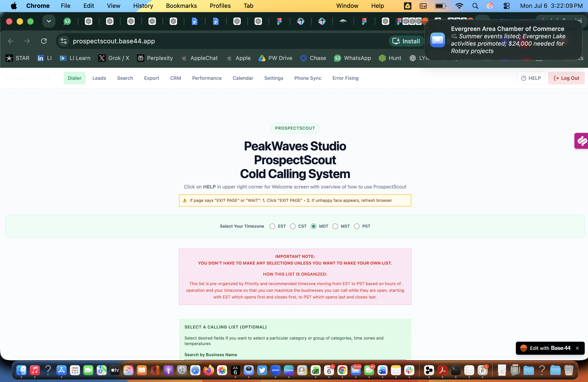The image size is (588, 382).
Task: Open Finder from the Dock
Action: coord(21,370)
